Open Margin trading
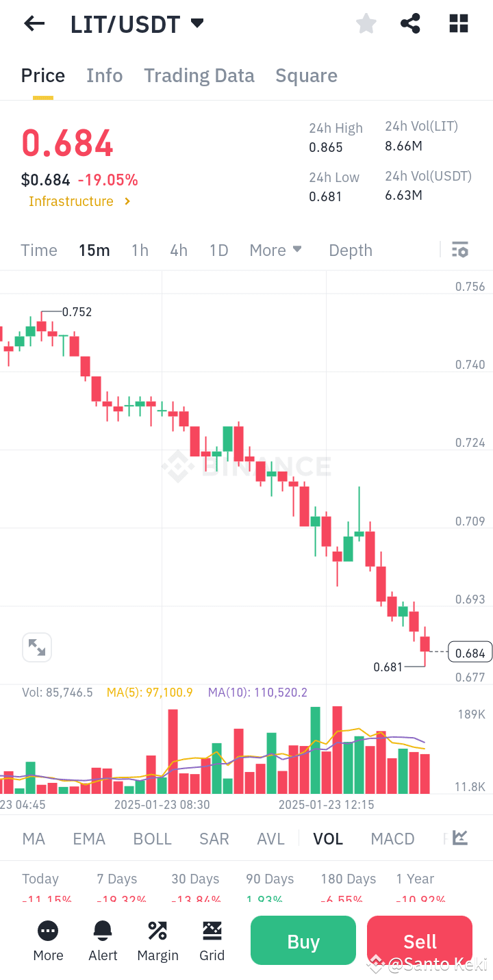The height and width of the screenshot is (980, 493). [x=157, y=940]
